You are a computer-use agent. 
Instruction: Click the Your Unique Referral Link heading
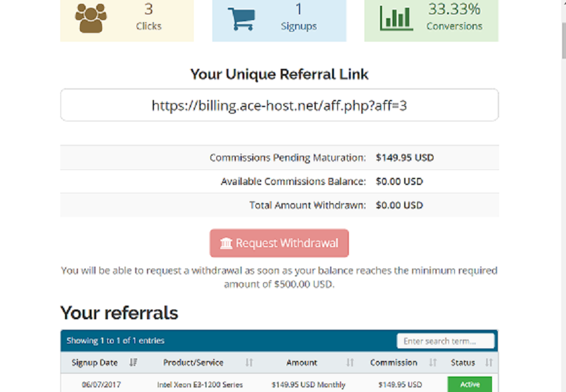pyautogui.click(x=279, y=74)
